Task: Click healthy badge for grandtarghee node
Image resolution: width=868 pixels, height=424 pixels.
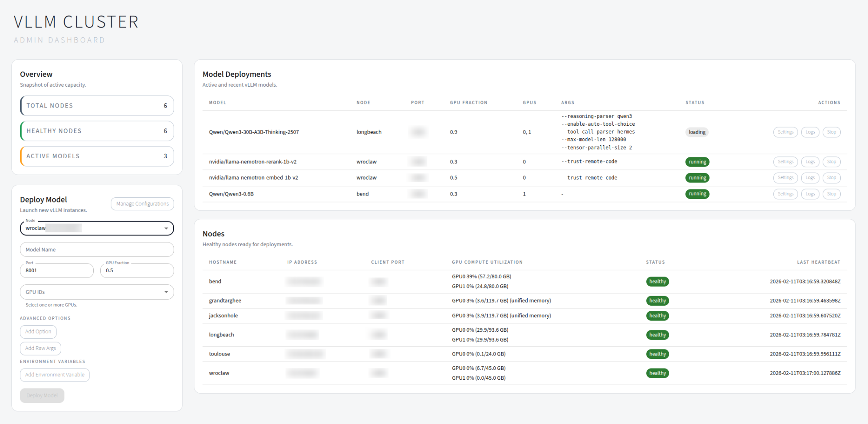Action: pos(658,301)
